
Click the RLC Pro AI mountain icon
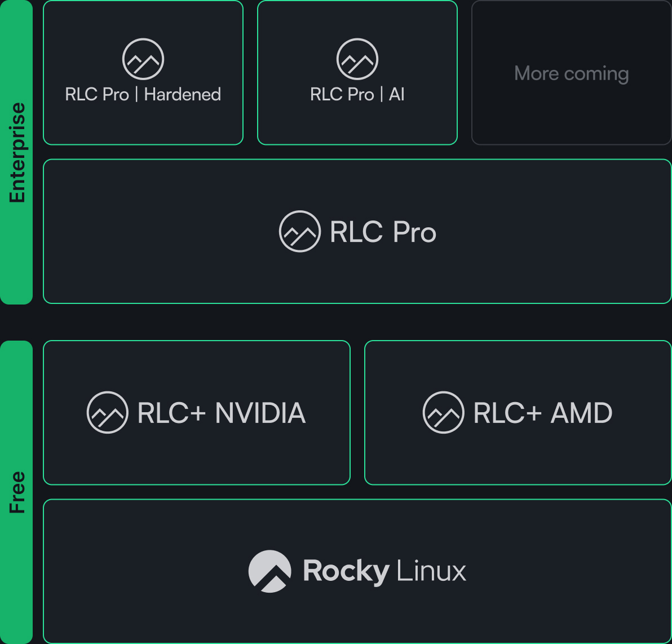pyautogui.click(x=357, y=59)
